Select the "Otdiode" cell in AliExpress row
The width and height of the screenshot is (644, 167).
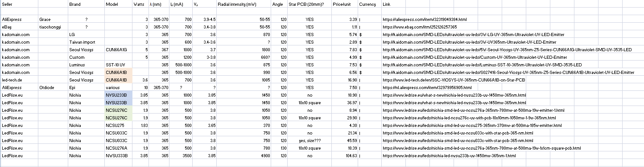pyautogui.click(x=53, y=88)
